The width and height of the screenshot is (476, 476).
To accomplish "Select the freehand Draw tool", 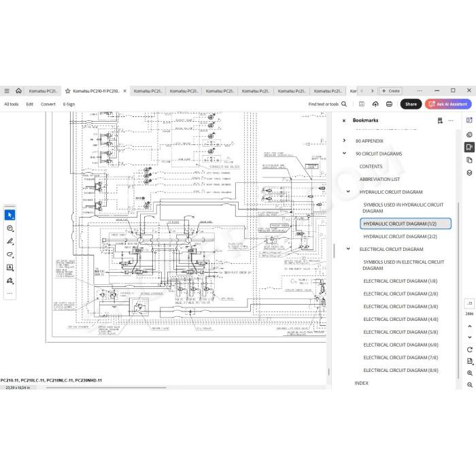I will [10, 254].
